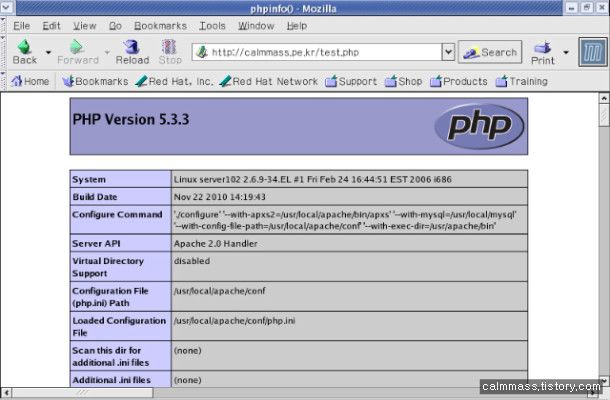Reload the current page
The image size is (610, 400).
coord(132,47)
